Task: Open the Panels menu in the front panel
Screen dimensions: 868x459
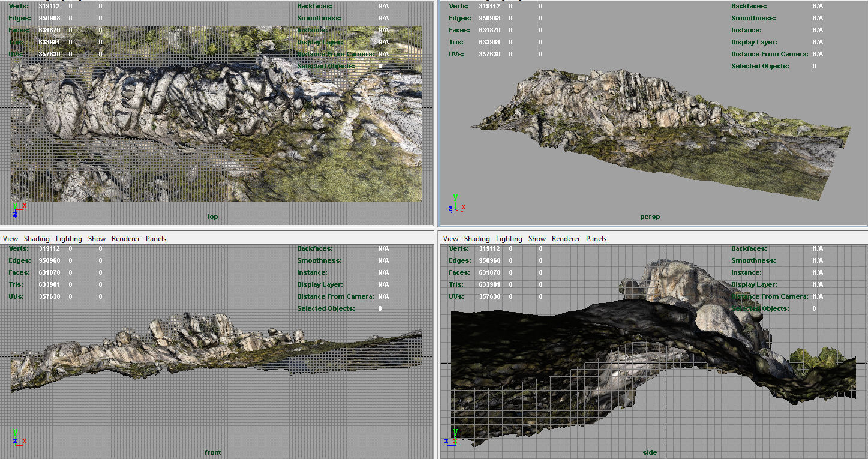Action: (156, 239)
